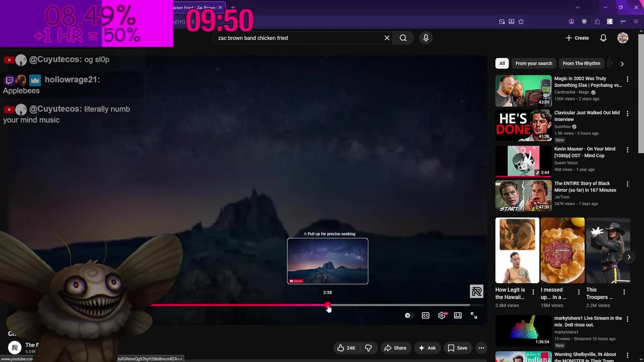Click install/download app icon in address bar
This screenshot has width=644, height=362.
tap(511, 22)
